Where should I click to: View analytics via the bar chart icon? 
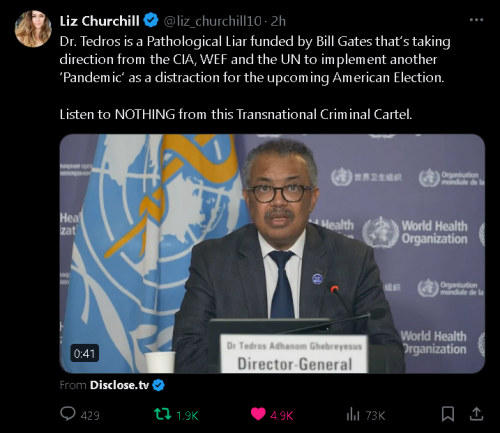(353, 415)
